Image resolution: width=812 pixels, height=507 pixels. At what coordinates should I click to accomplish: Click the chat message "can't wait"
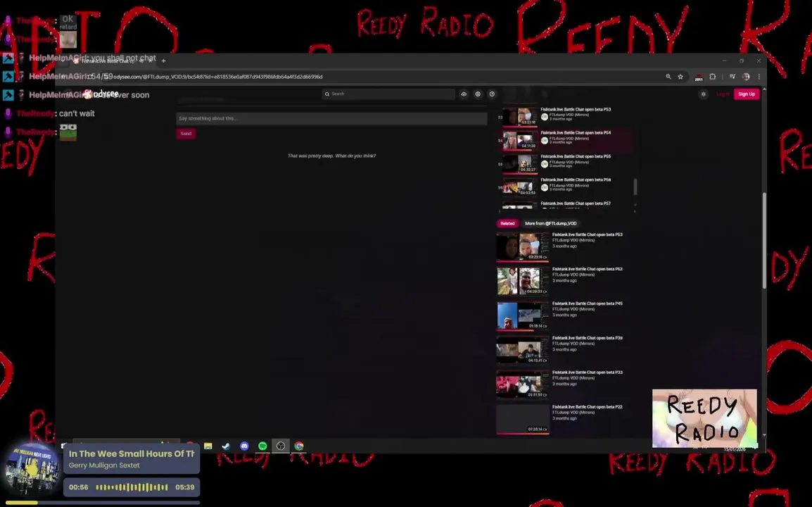[77, 113]
